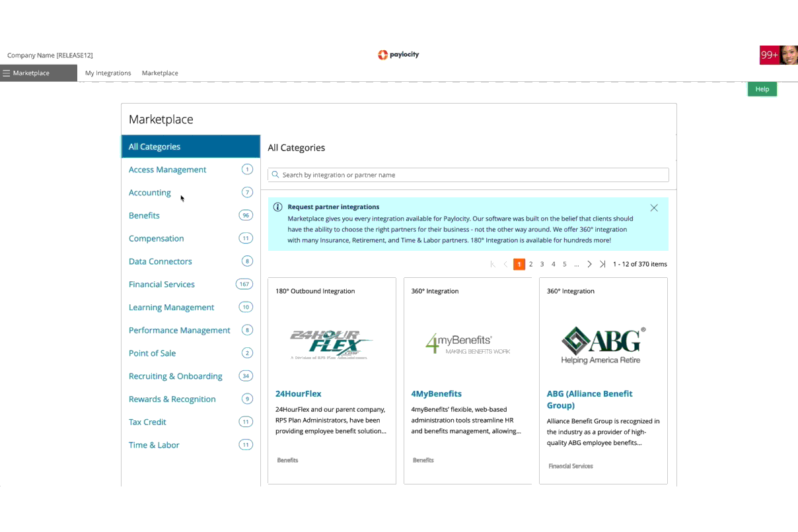Open the Marketplace tab in navigation

pos(160,73)
